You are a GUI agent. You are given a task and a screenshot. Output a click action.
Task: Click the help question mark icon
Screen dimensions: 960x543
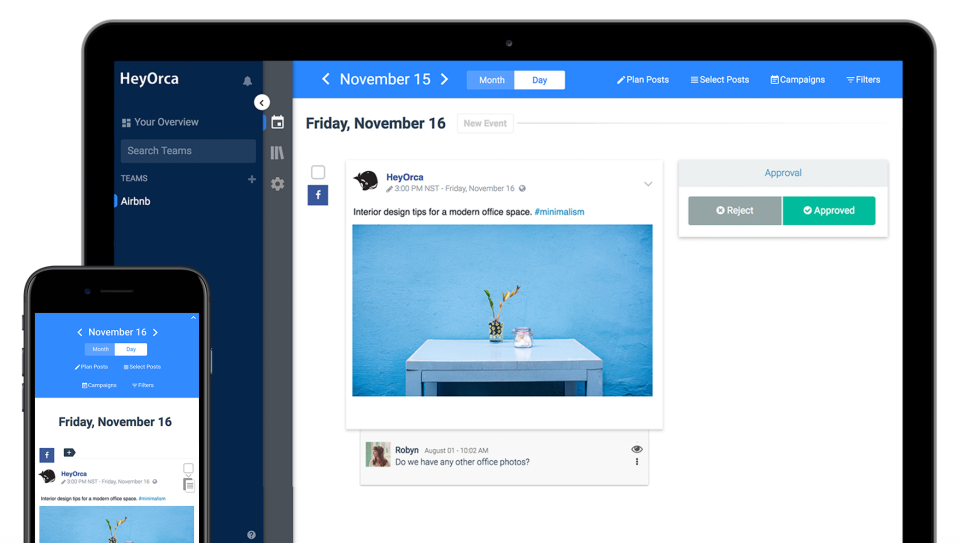point(251,534)
